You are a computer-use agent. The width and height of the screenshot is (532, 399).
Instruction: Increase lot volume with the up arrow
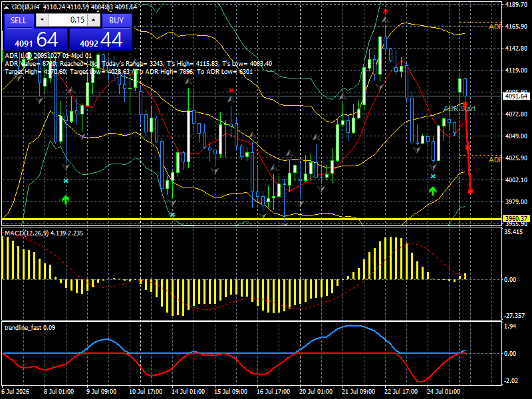point(94,20)
